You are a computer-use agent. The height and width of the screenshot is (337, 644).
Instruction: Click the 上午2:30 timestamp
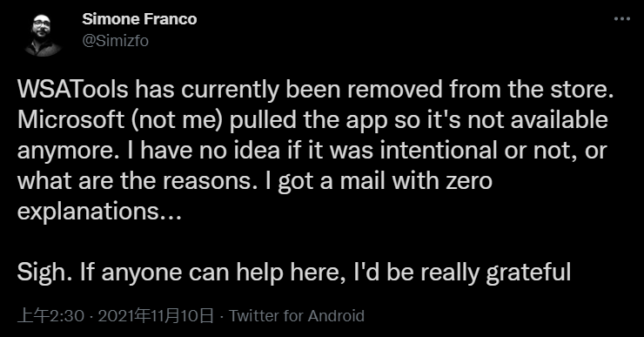point(51,316)
